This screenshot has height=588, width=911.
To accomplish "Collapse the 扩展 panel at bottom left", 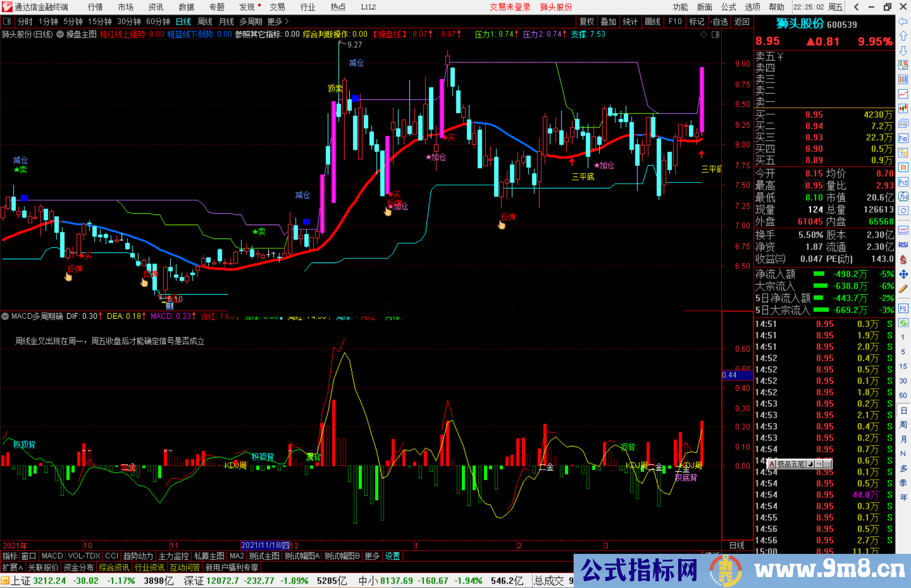I will click(x=11, y=567).
